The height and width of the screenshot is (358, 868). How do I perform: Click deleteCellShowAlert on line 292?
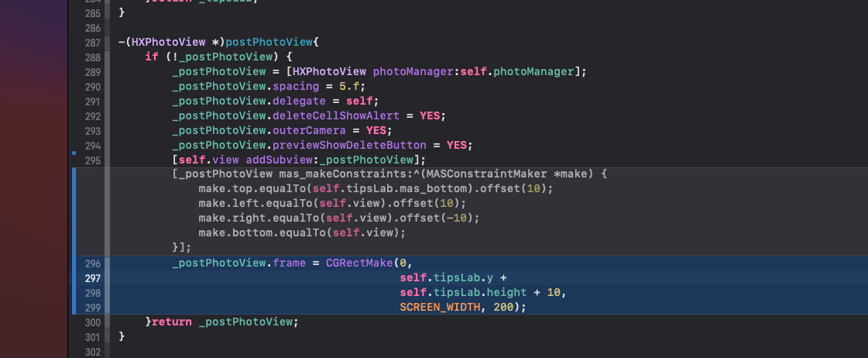[336, 116]
